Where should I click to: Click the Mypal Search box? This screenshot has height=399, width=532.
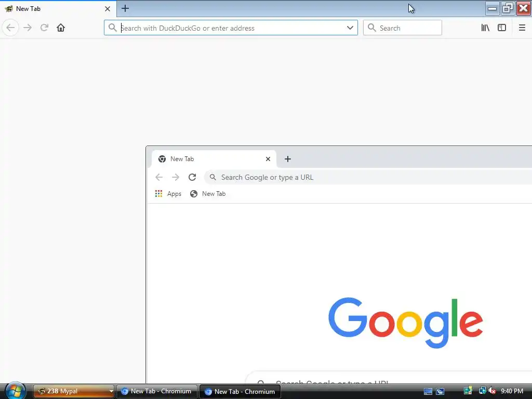point(403,28)
